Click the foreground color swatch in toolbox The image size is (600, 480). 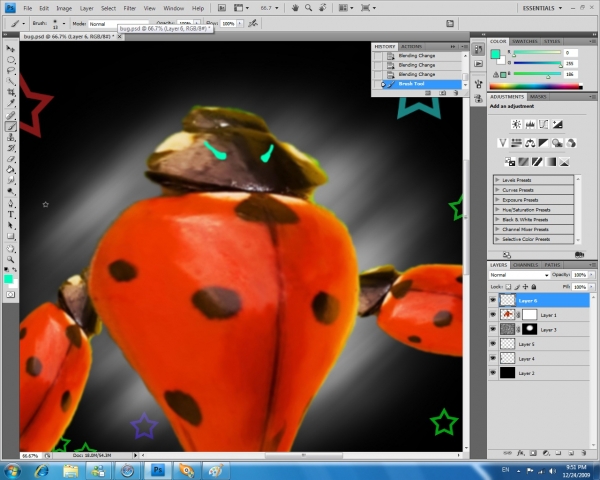8,279
